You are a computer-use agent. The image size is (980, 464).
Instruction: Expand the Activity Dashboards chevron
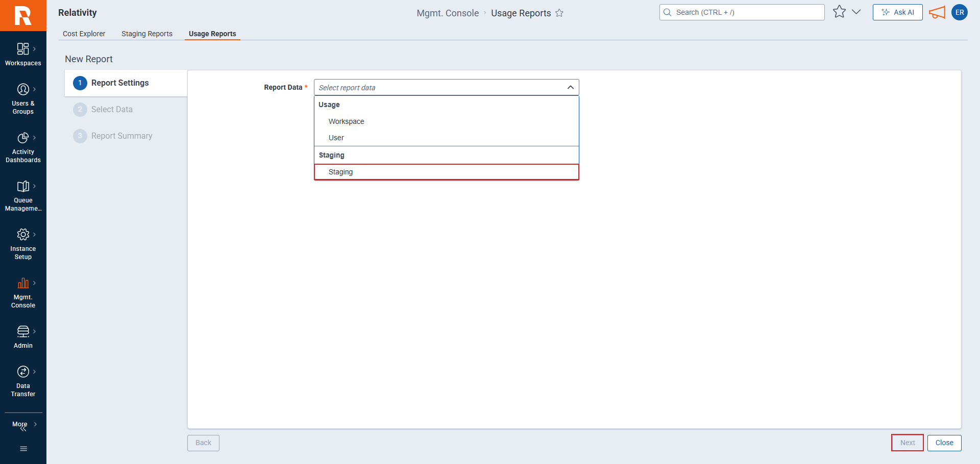click(34, 138)
